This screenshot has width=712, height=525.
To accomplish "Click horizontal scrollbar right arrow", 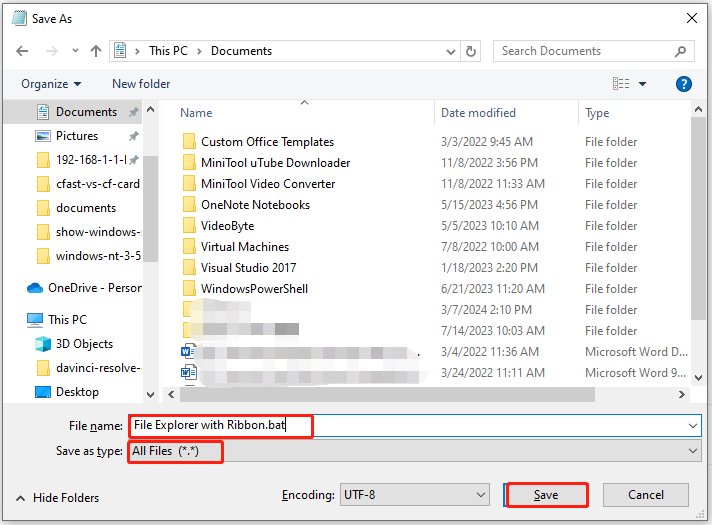I will 682,395.
